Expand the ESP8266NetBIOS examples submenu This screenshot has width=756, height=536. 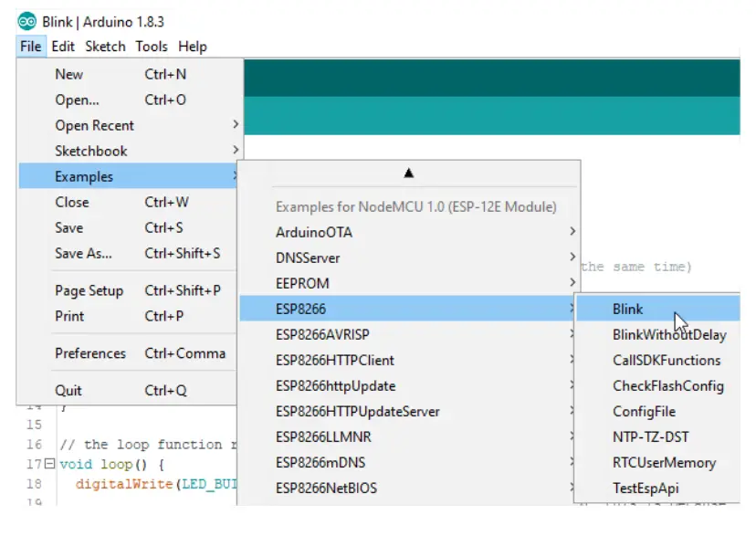[407, 488]
